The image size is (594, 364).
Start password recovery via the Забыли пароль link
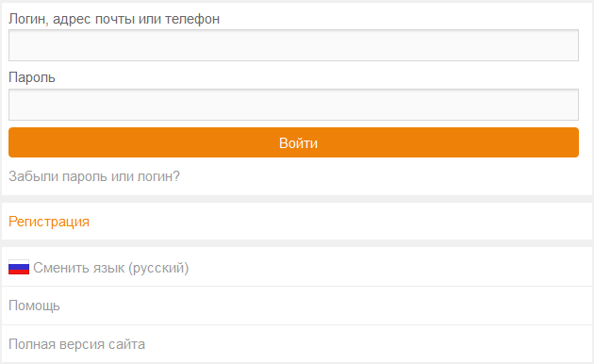94,176
